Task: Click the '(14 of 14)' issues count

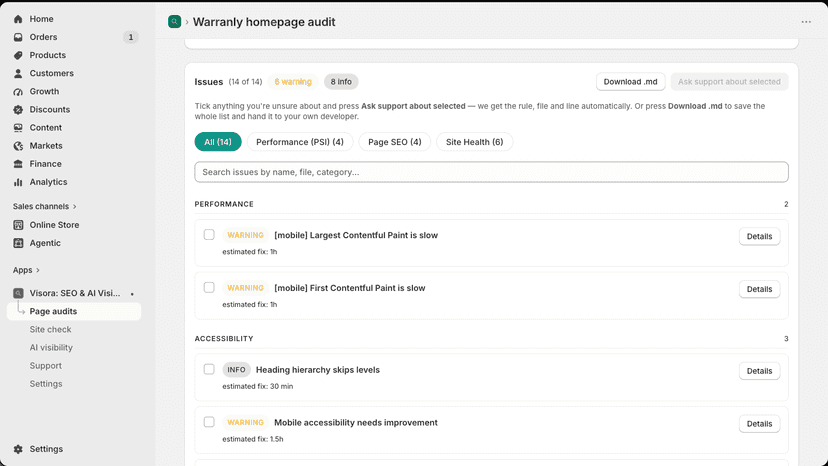Action: coord(246,82)
